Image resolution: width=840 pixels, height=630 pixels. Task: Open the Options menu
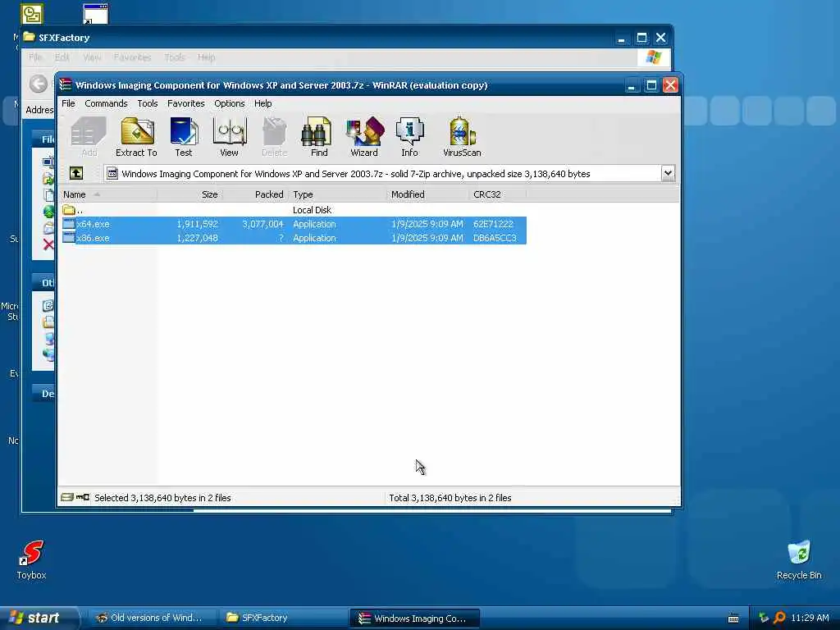tap(230, 103)
